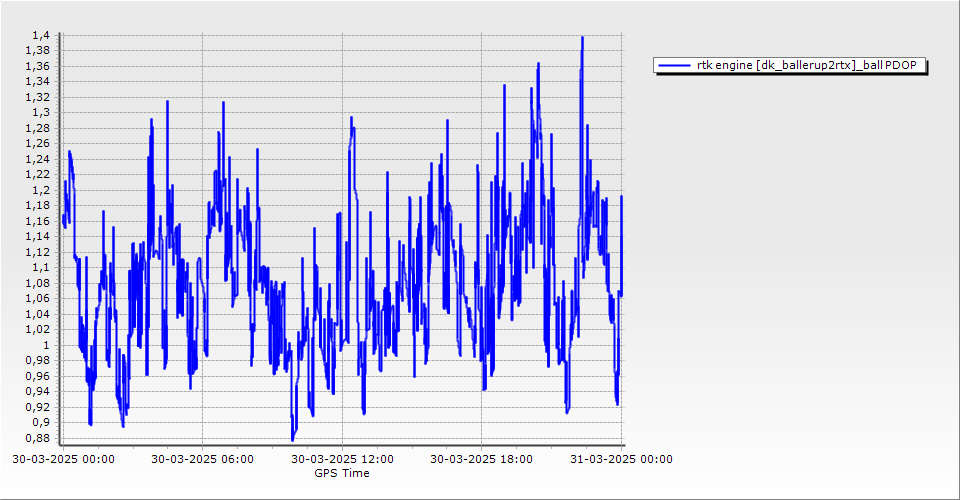Click the blue line sample in legend
Viewport: 960px width, 500px height.
tap(673, 65)
